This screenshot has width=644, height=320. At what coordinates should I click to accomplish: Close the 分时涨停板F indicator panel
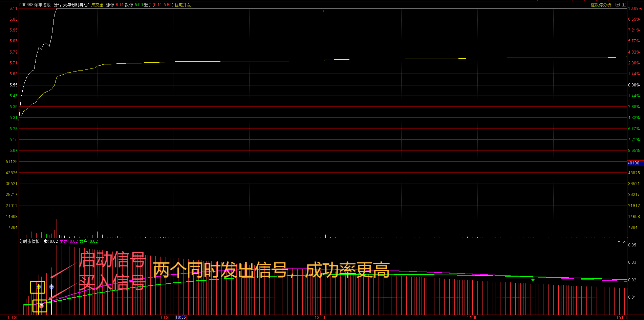(x=624, y=242)
